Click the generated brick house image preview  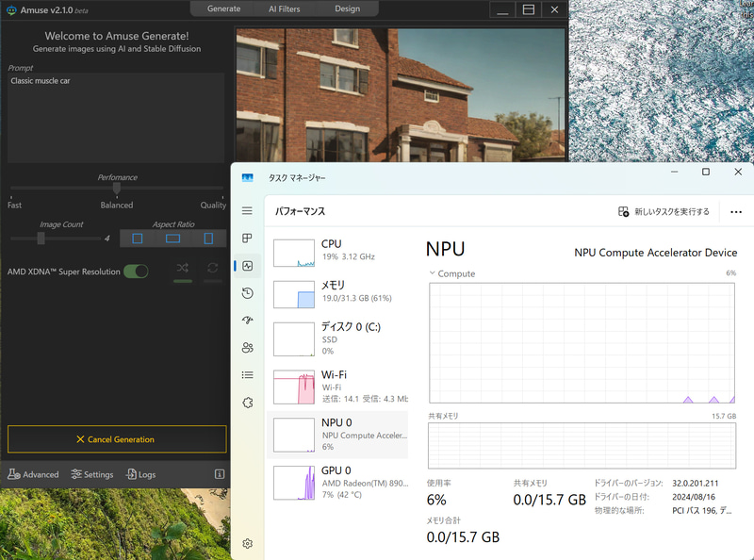click(x=400, y=95)
